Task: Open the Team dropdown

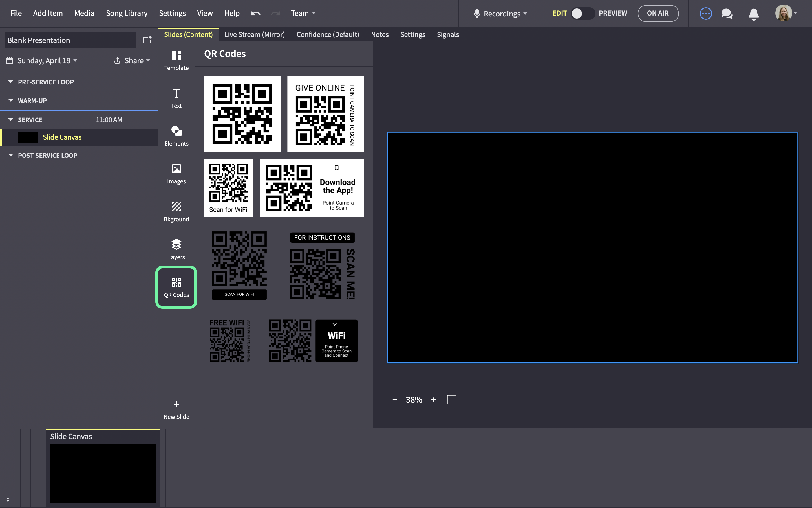Action: click(303, 13)
